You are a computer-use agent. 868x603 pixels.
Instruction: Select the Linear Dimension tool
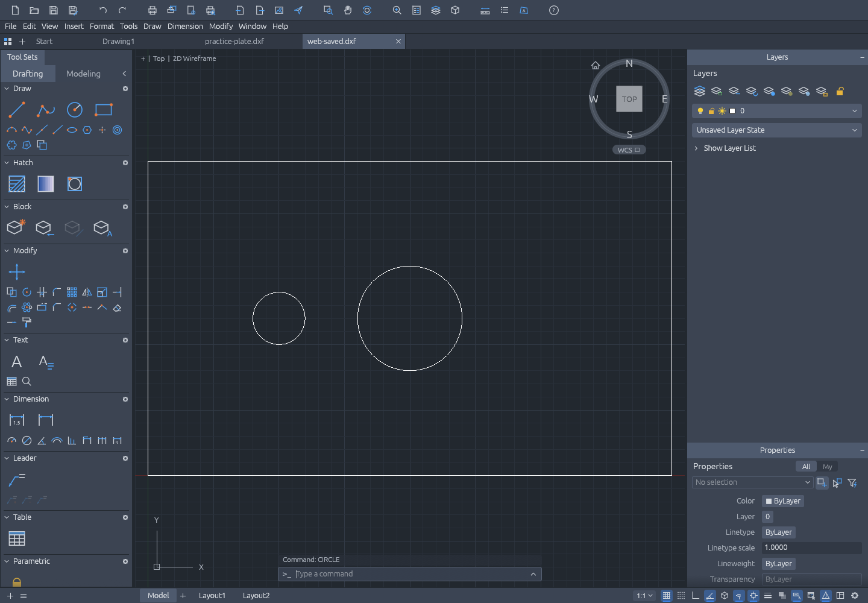coord(17,420)
